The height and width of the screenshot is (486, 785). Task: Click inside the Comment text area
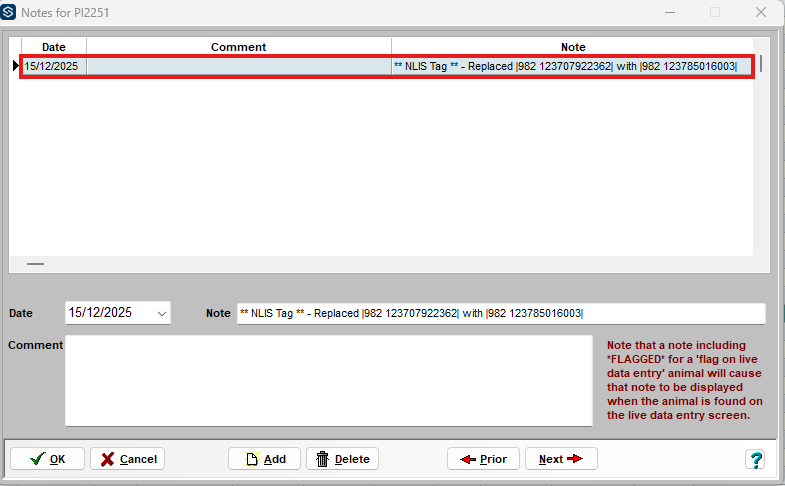point(328,380)
